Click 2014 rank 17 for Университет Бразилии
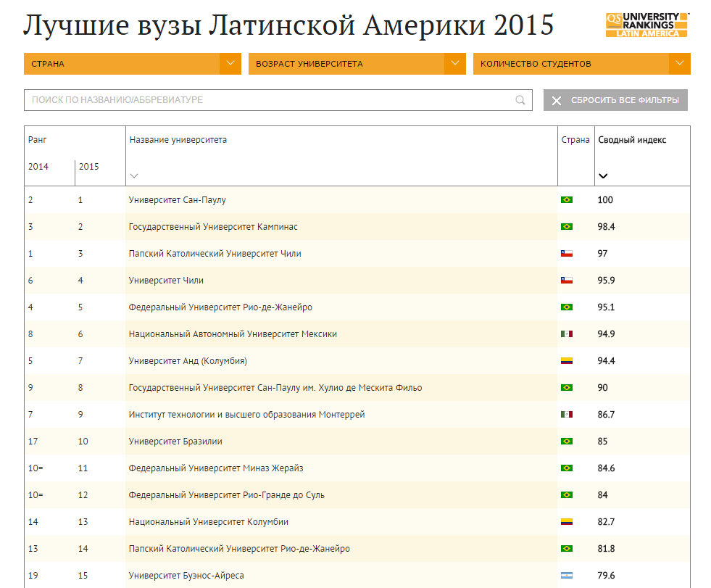Screen dimensions: 711x588 click(x=33, y=441)
